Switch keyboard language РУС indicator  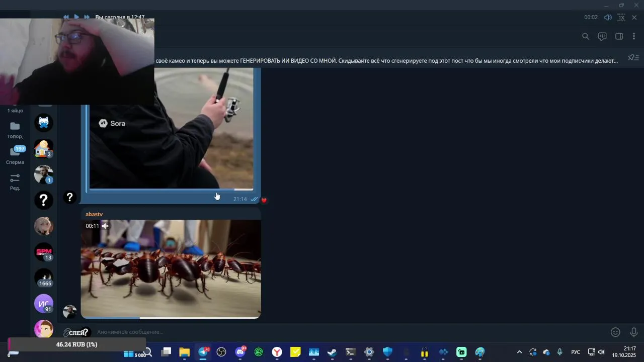(576, 352)
